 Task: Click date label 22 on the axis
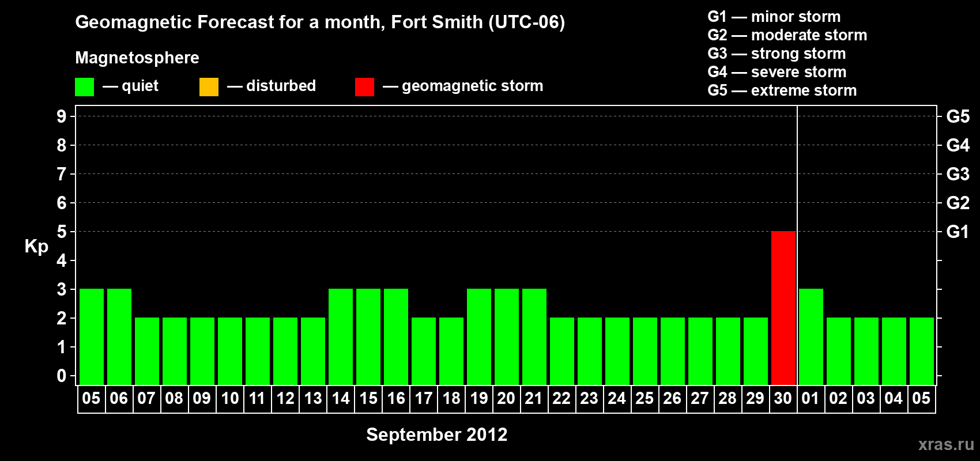click(x=561, y=399)
